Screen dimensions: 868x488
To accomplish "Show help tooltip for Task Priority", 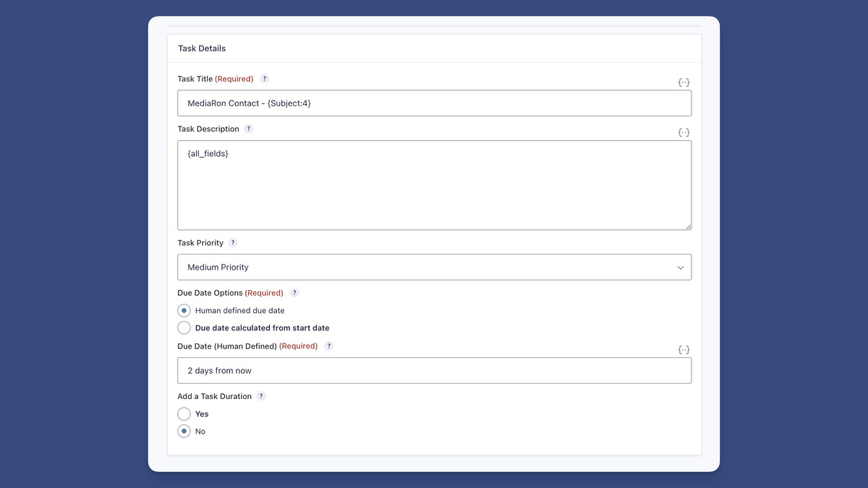I will (233, 243).
